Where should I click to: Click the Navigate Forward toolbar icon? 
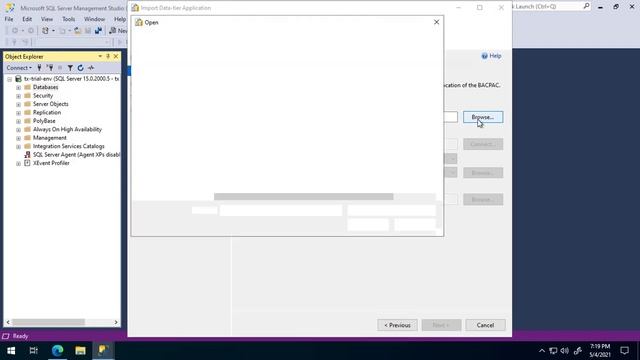[30, 31]
